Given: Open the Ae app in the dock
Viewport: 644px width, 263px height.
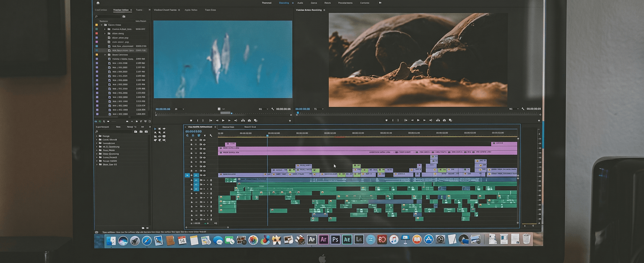Looking at the screenshot, I should click(347, 240).
